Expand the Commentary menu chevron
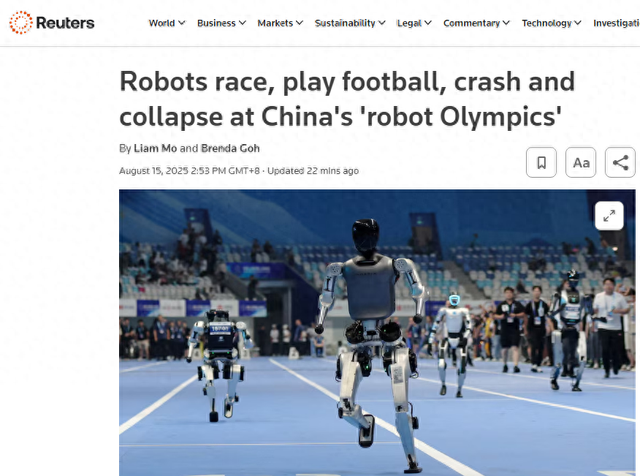This screenshot has width=640, height=476. (506, 23)
